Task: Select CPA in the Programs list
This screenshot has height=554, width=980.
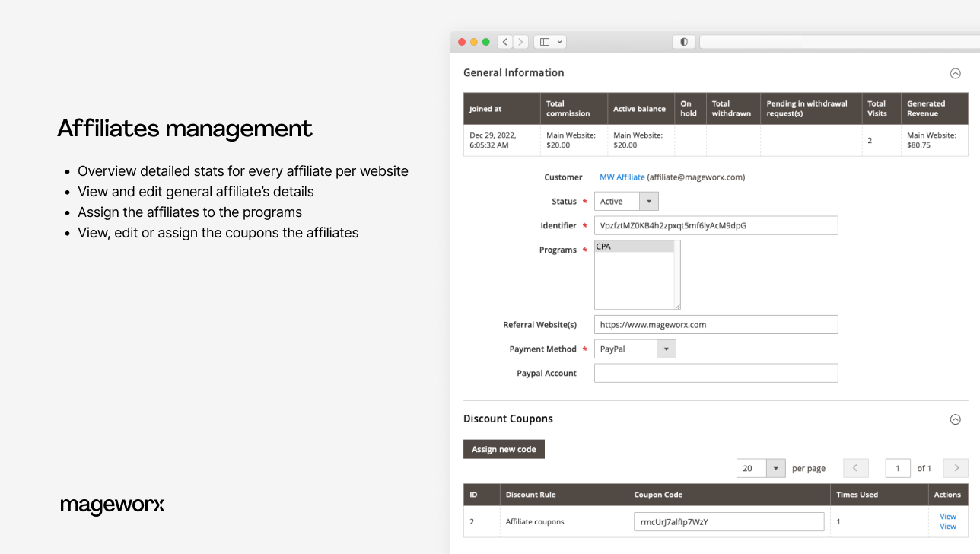Action: coord(634,247)
